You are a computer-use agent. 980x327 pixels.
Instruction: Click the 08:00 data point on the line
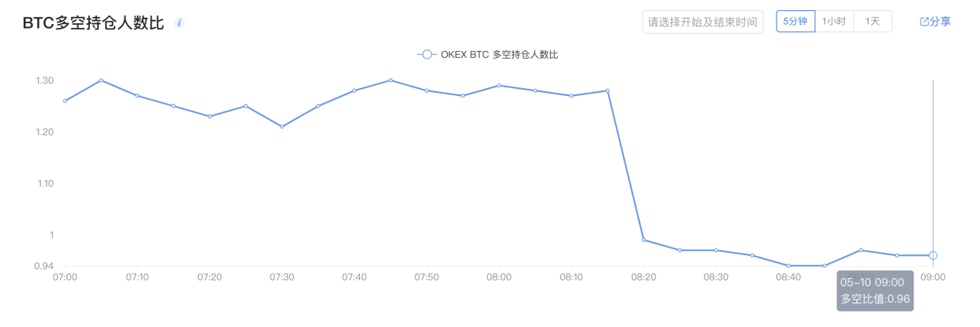(499, 85)
